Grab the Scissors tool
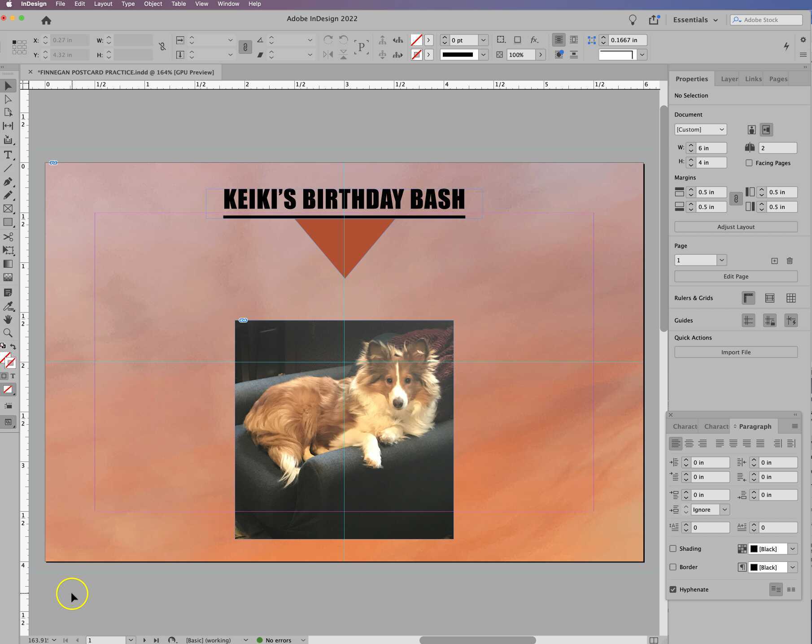This screenshot has height=644, width=812. 8,237
